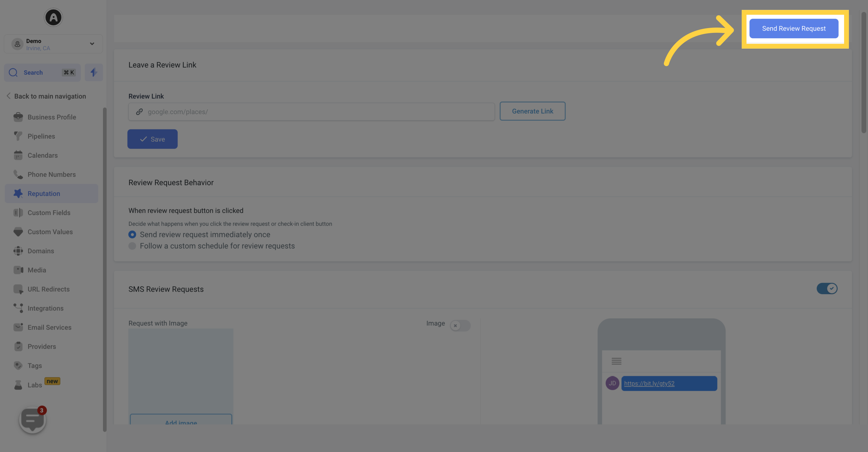Click the Send Review Request button

click(794, 27)
